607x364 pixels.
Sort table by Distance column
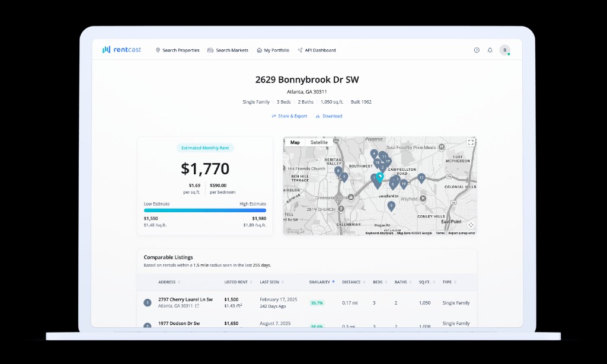click(x=353, y=282)
